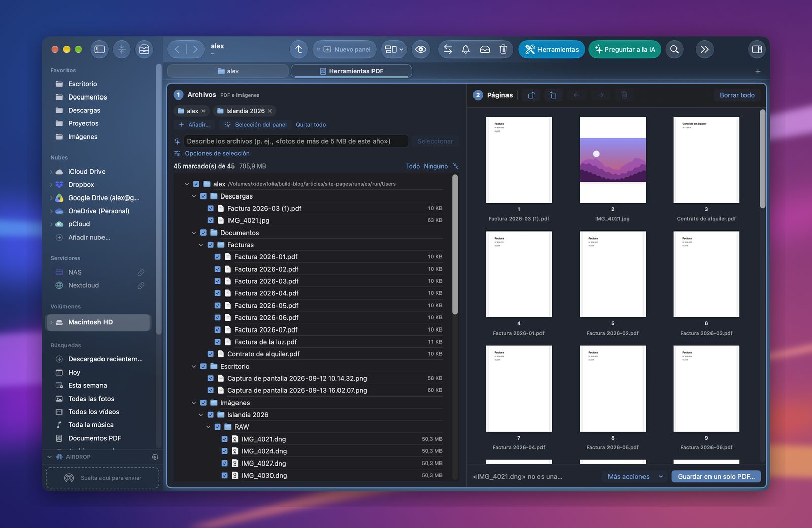This screenshot has width=812, height=528.
Task: Open Preguntar a la IA button
Action: pyautogui.click(x=625, y=49)
